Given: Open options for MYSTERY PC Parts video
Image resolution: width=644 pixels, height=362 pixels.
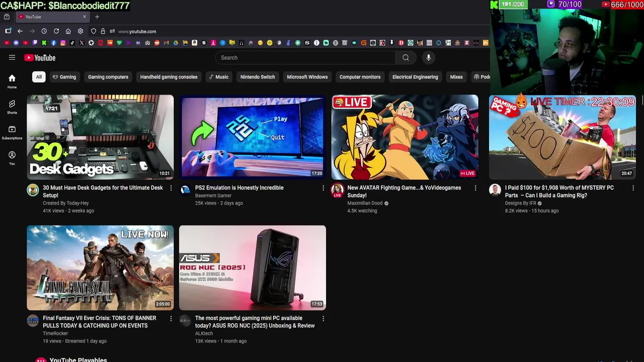Looking at the screenshot, I should coord(633,188).
